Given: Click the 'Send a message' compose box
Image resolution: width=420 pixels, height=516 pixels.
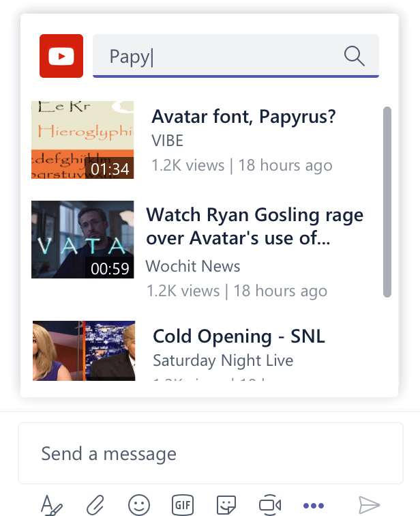Looking at the screenshot, I should coord(211,453).
